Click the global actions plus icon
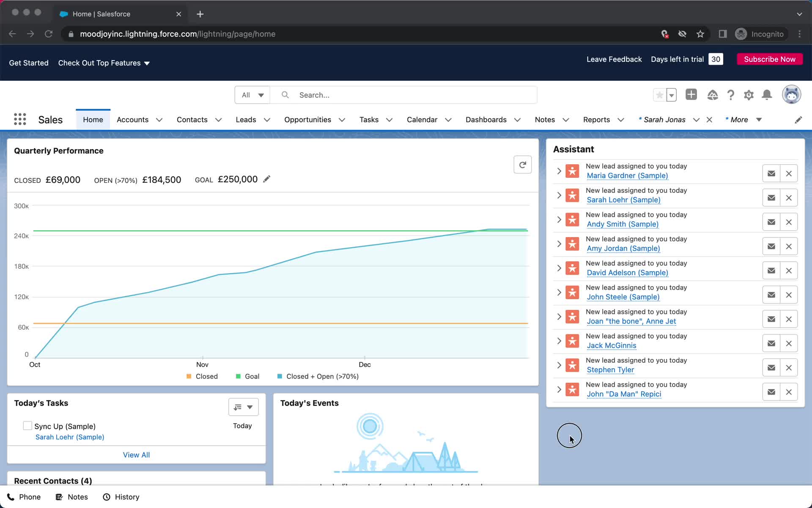The width and height of the screenshot is (812, 508). click(x=691, y=94)
